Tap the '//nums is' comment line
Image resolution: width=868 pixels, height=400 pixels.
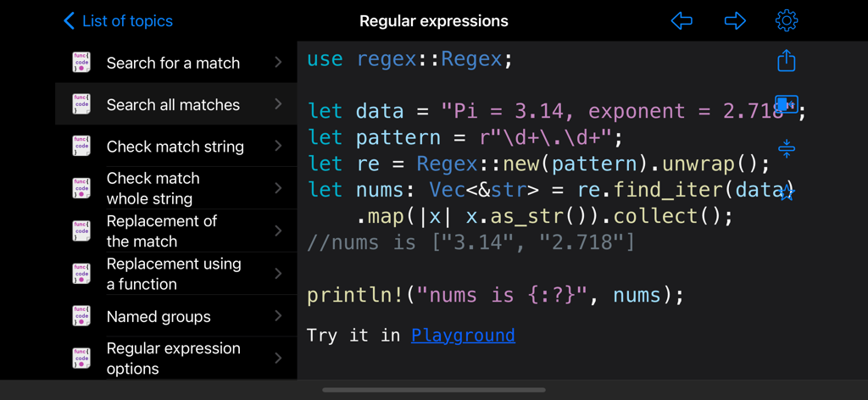470,243
